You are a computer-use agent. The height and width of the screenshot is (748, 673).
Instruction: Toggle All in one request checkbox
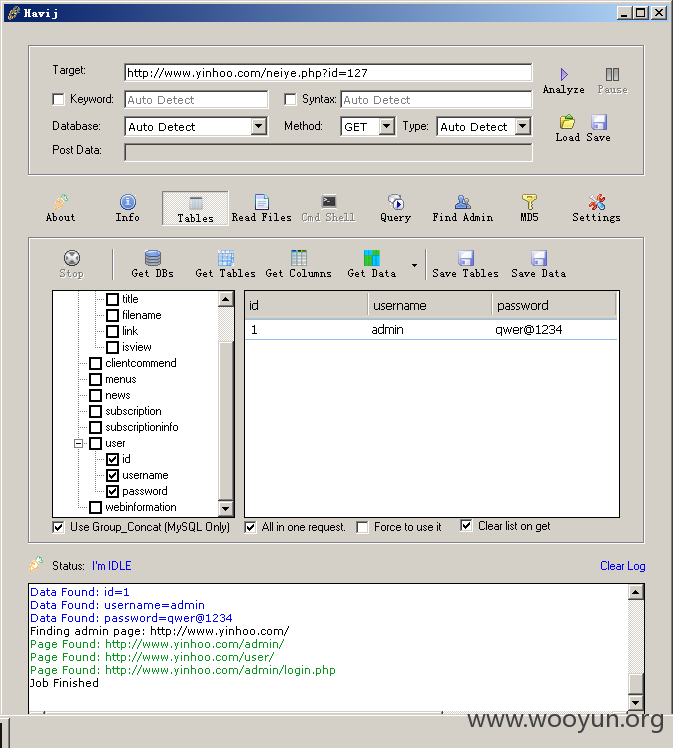pos(250,527)
